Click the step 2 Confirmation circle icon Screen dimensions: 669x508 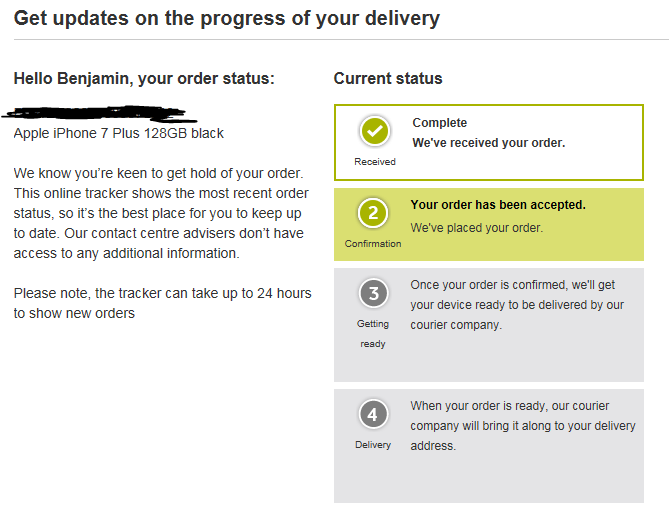pyautogui.click(x=372, y=213)
